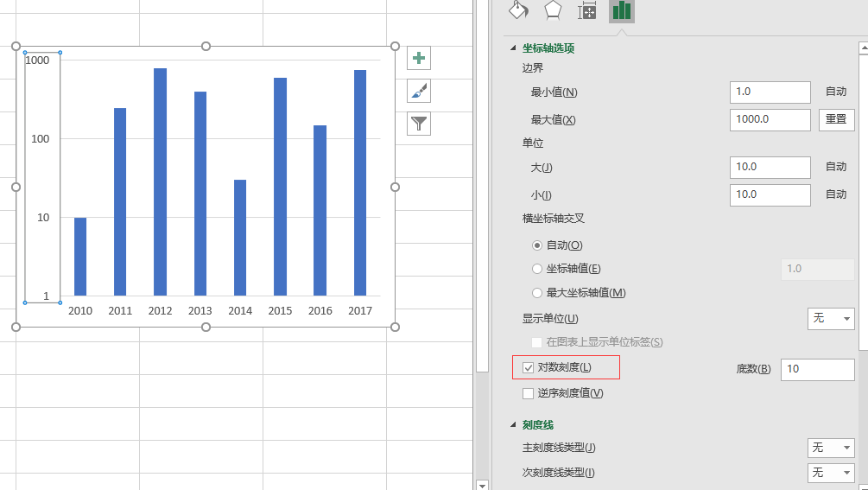Click the 2015 category axis label
The width and height of the screenshot is (868, 490).
click(280, 311)
